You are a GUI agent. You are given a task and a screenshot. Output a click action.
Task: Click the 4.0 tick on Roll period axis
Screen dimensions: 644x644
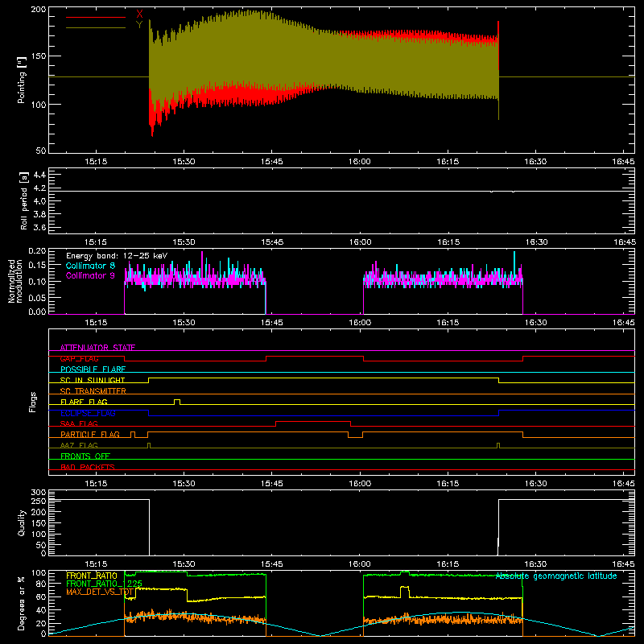[39, 201]
